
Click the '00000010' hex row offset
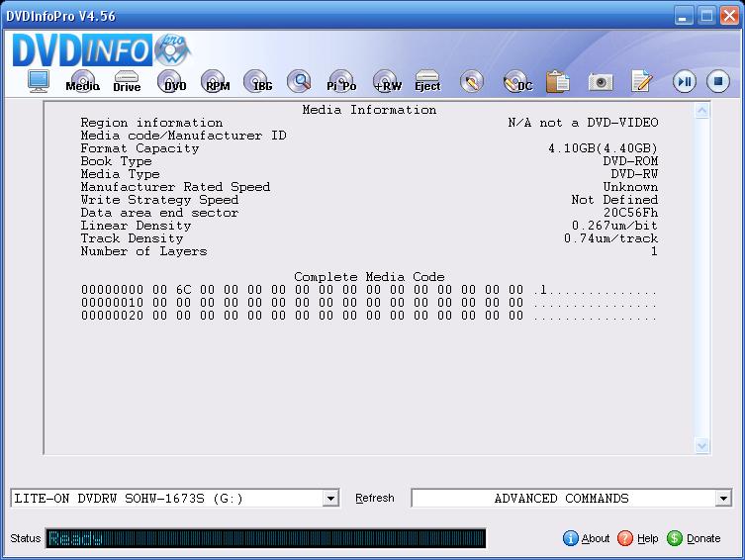point(112,303)
